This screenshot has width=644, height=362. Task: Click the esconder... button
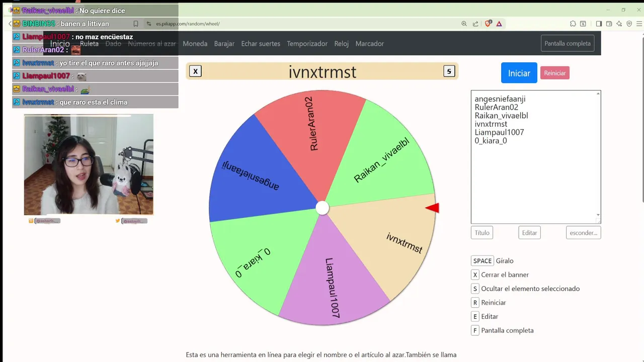[584, 233]
